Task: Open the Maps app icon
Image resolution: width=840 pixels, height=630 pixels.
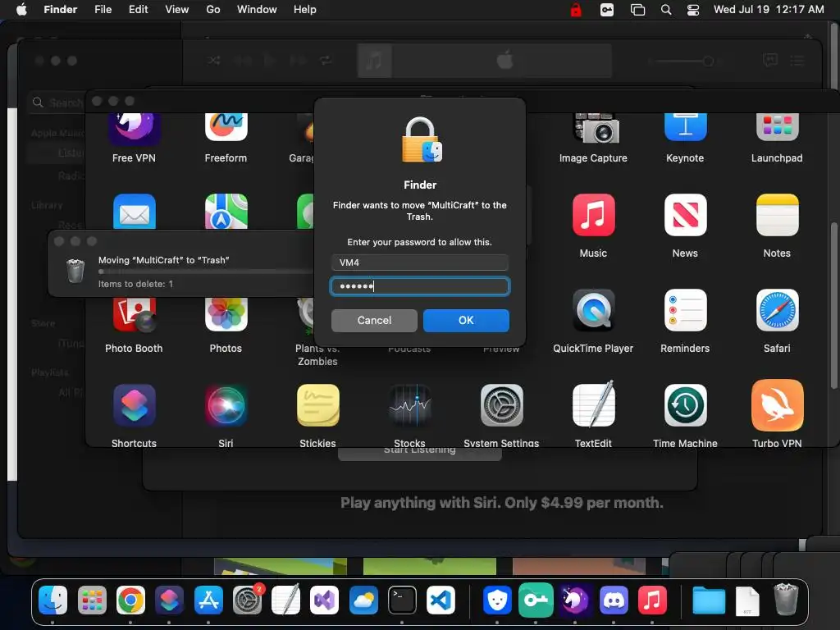Action: 226,212
